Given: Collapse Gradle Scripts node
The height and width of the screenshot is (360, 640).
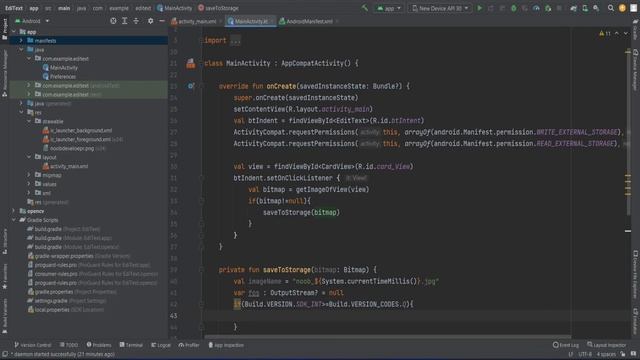Looking at the screenshot, I should (x=13, y=220).
